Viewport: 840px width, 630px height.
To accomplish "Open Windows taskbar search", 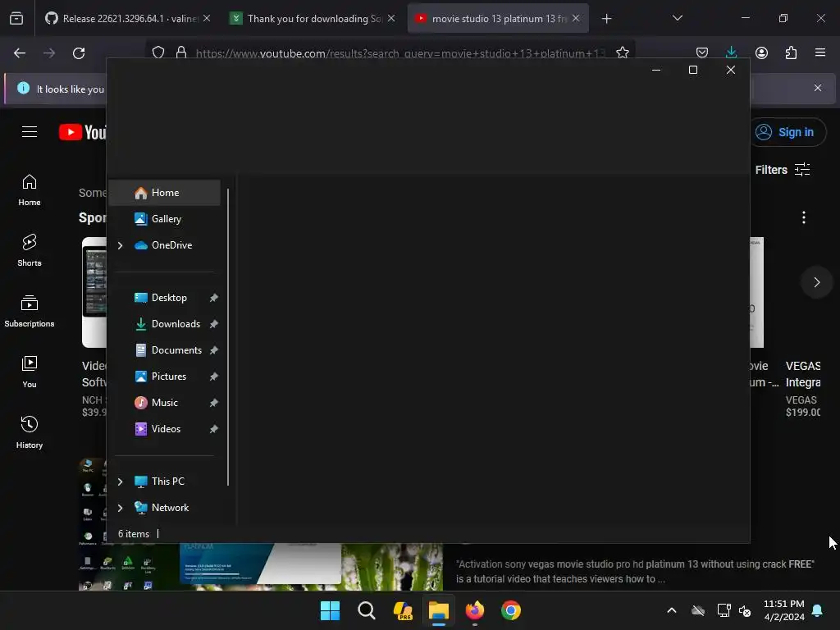I will 367,610.
